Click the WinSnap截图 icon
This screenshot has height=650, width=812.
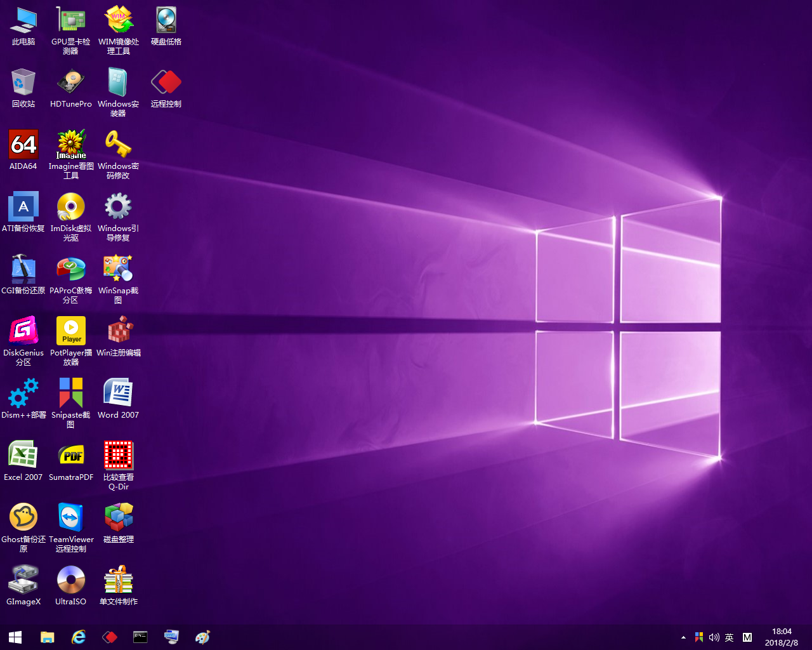coord(119,279)
